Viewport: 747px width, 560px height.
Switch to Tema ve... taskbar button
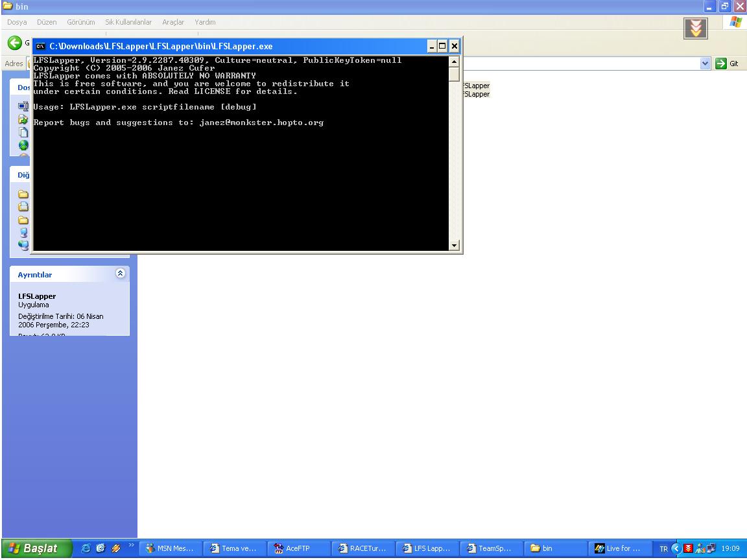tap(235, 548)
